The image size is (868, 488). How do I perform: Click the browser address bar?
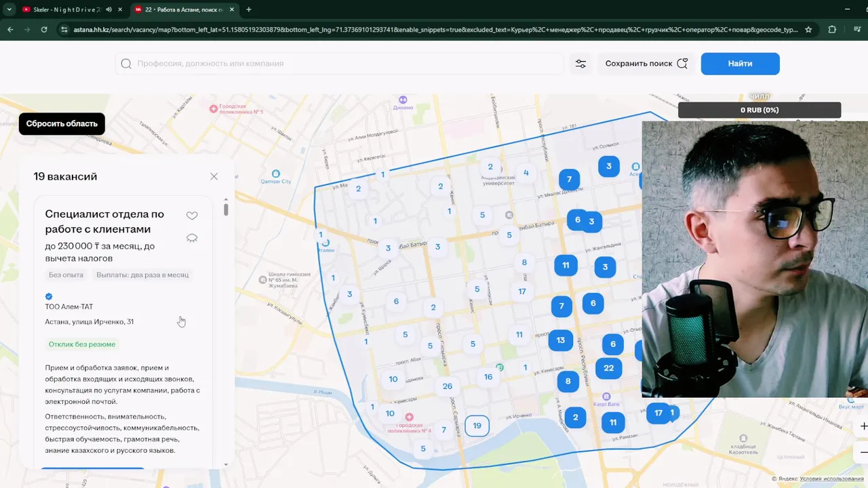click(434, 30)
